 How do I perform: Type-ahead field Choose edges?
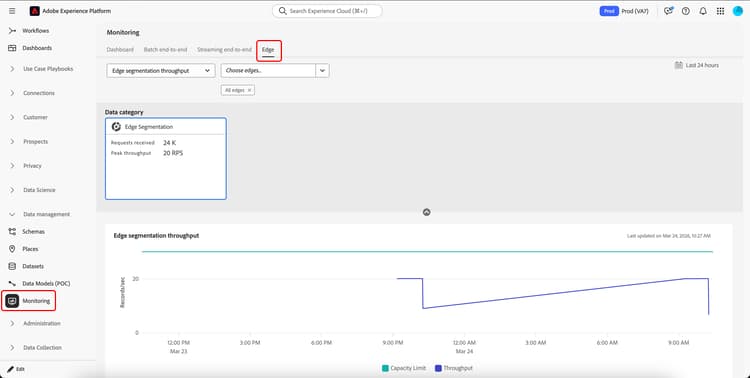coord(268,70)
